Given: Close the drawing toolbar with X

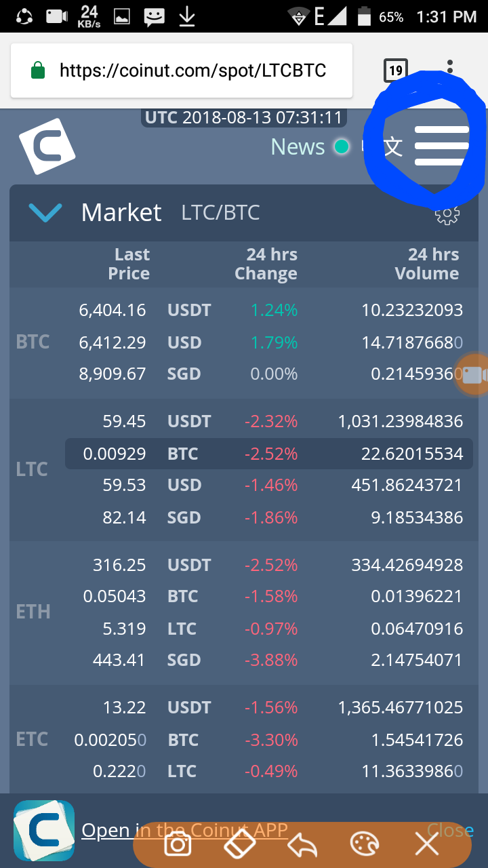Looking at the screenshot, I should [427, 844].
